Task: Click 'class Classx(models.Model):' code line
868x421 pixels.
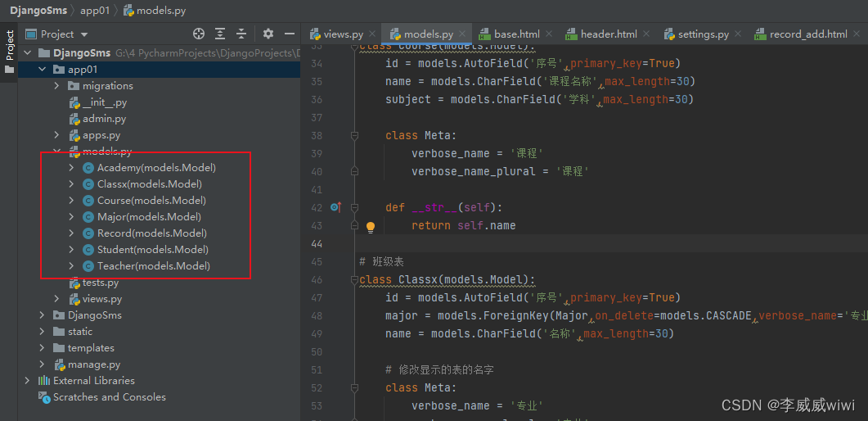Action: pos(447,279)
